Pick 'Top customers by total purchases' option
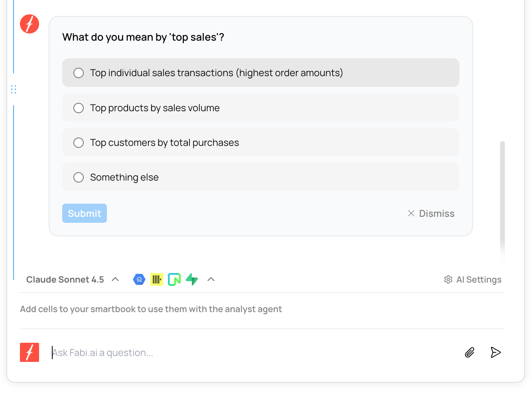Image resolution: width=532 pixels, height=393 pixels. [x=79, y=143]
